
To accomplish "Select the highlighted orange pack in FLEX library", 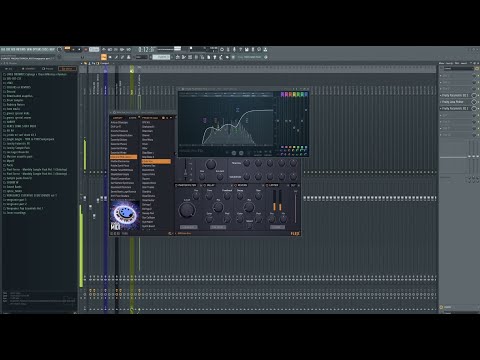I will (124, 157).
